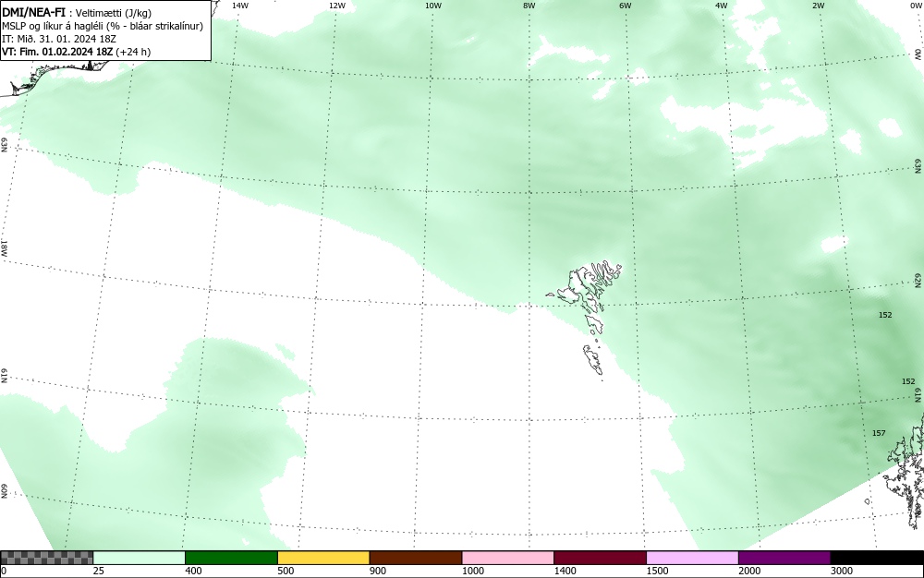Click the "Veltimætti (J/kg)" label
924x578 pixels.
coord(113,13)
